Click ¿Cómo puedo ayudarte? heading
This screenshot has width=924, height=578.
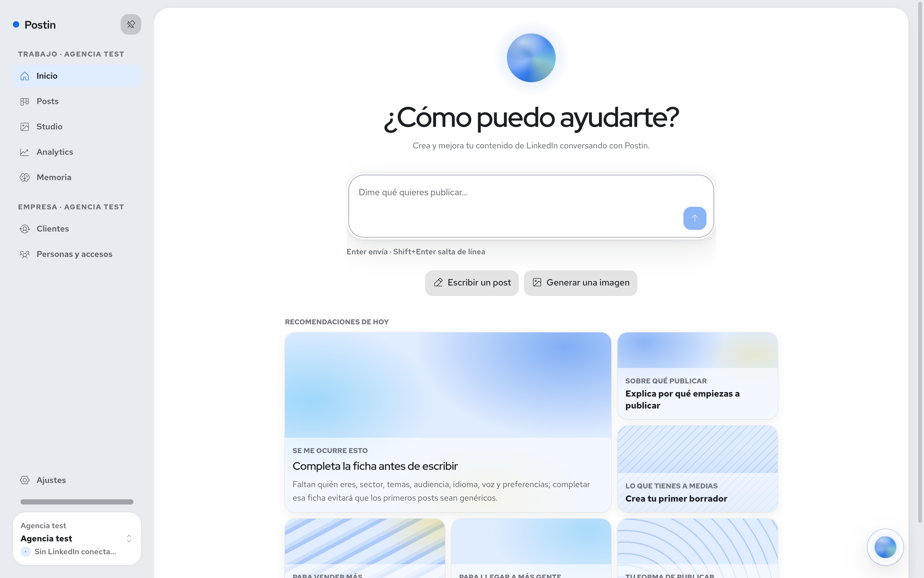click(x=531, y=118)
